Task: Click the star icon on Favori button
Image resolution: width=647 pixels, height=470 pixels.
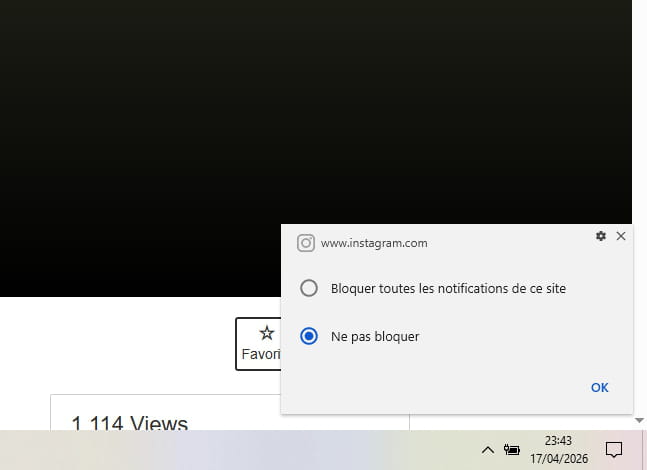Action: tap(266, 333)
